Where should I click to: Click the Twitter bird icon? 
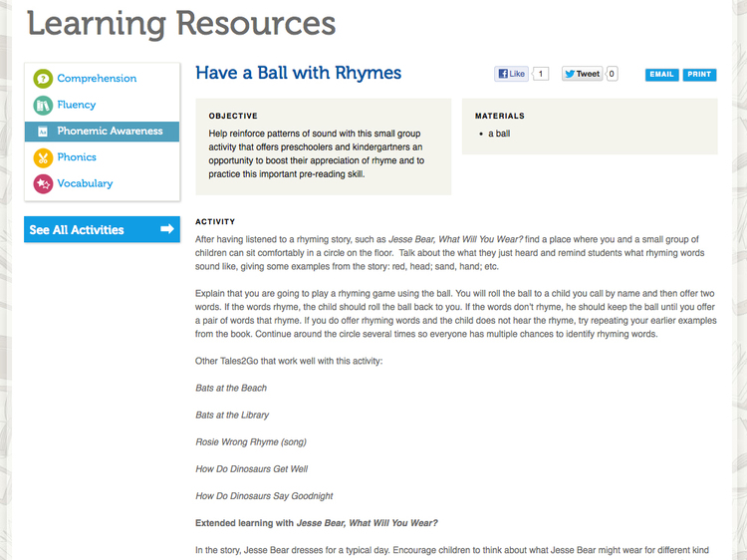click(570, 74)
